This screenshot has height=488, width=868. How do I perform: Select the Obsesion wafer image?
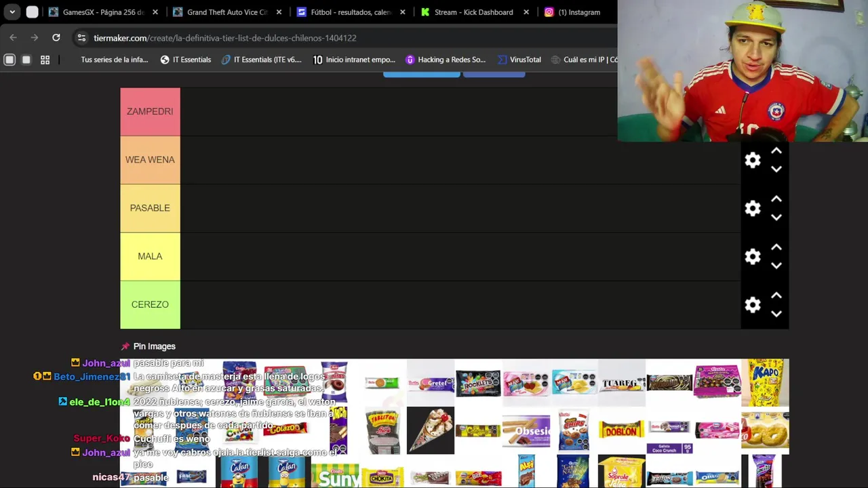tap(526, 430)
